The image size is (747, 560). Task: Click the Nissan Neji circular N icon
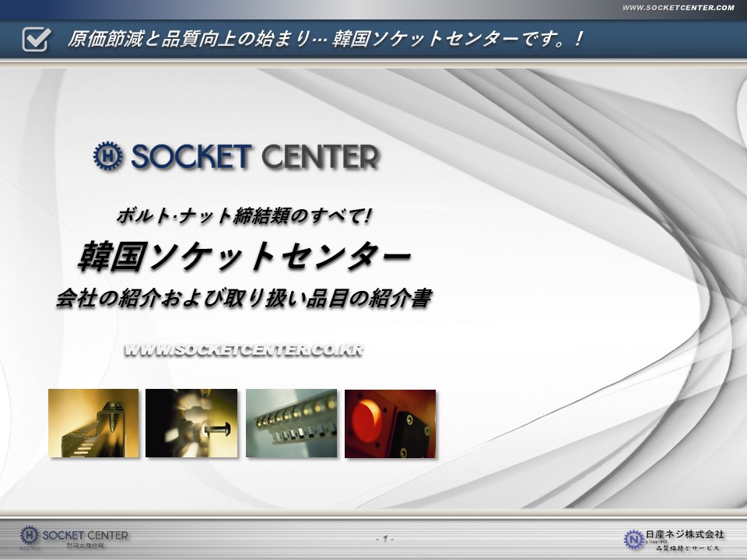[x=634, y=538]
